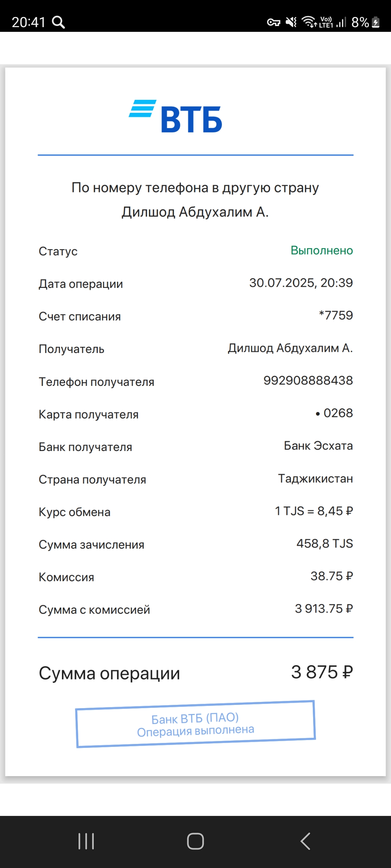Tap the search magnifier in status bar
This screenshot has height=868, width=391.
pos(58,22)
